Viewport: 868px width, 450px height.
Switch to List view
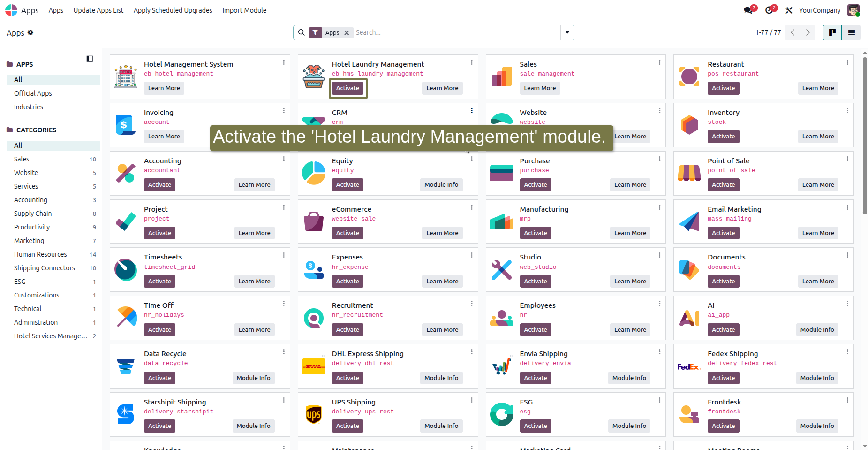pyautogui.click(x=852, y=32)
